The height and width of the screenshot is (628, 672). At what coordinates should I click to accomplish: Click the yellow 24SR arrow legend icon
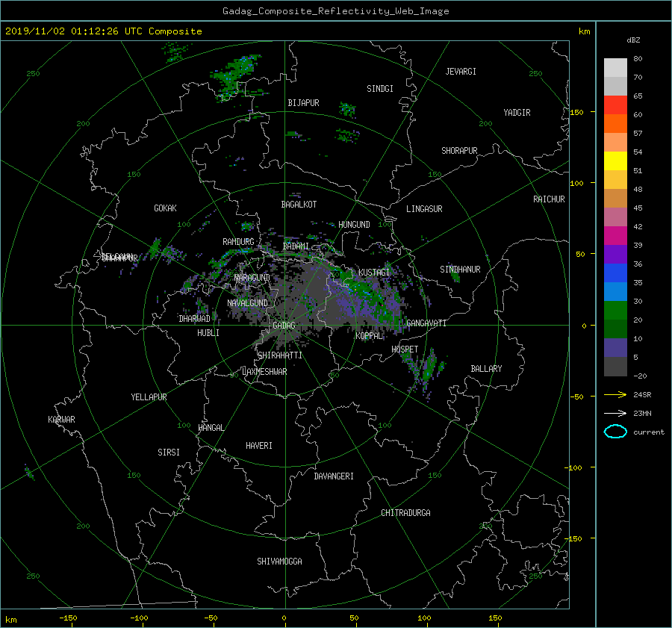(615, 395)
